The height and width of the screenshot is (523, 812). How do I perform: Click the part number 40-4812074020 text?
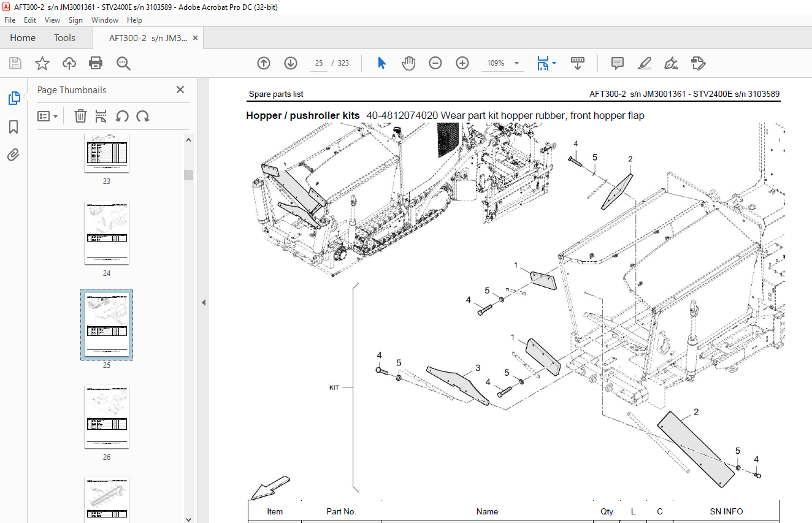click(402, 115)
